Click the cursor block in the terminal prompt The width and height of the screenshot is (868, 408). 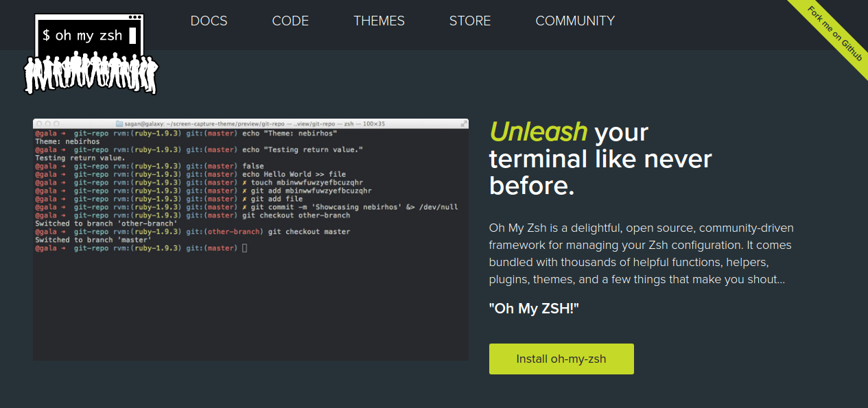coord(245,248)
